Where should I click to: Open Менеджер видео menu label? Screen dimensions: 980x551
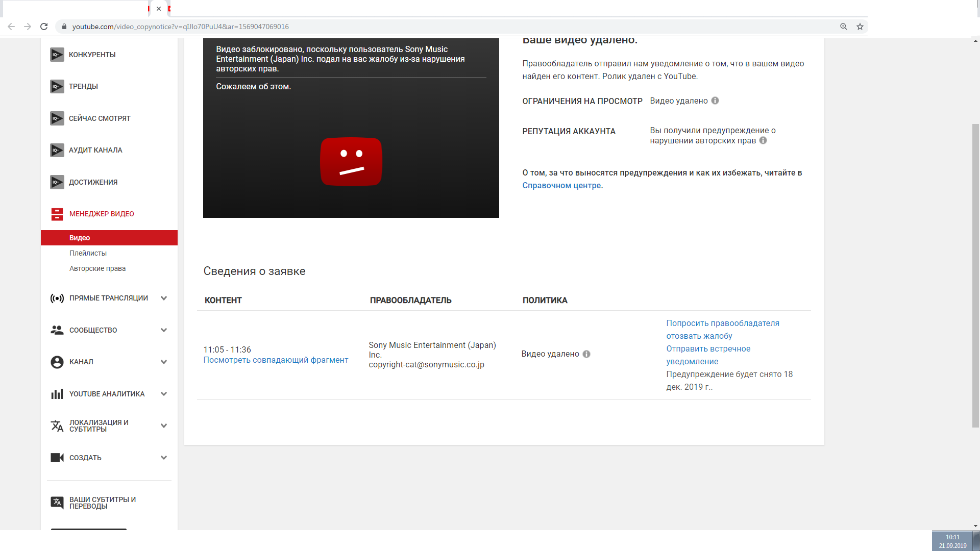point(102,214)
